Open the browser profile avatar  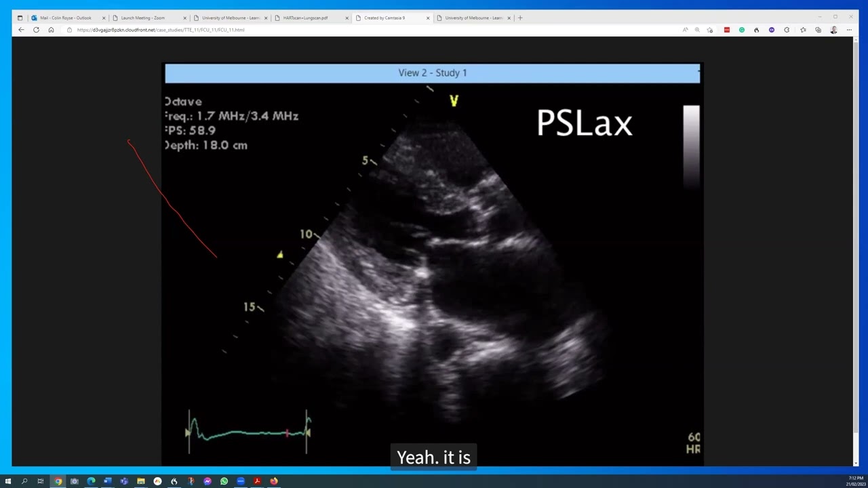(834, 30)
